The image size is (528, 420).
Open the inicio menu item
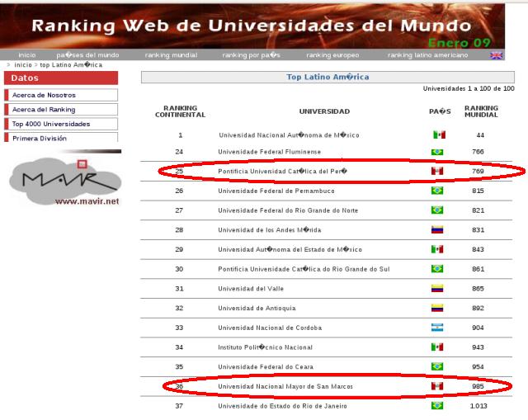pos(27,55)
